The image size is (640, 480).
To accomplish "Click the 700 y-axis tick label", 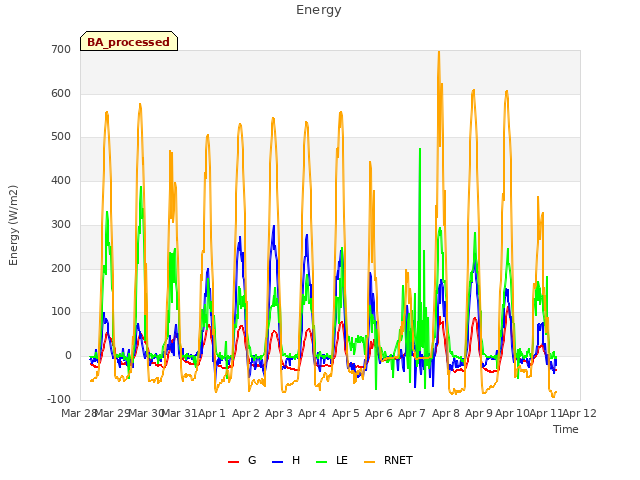I will coord(61,50).
